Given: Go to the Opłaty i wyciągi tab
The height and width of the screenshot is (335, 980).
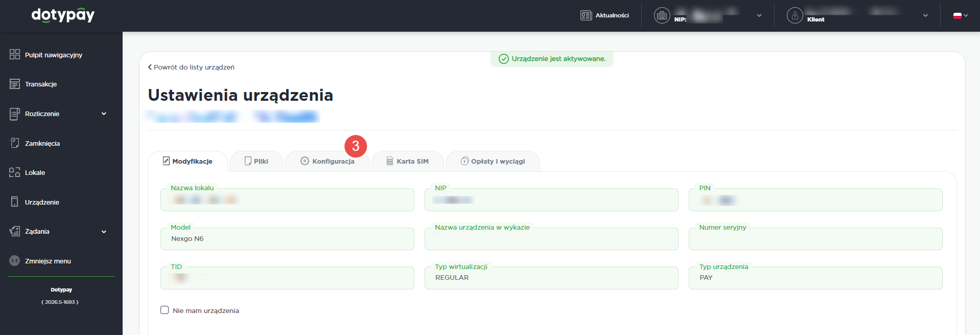Looking at the screenshot, I should point(493,161).
